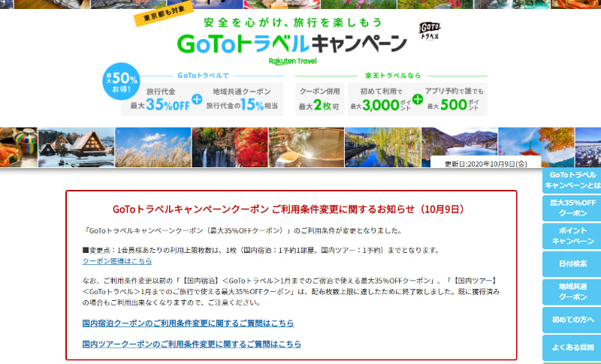Click the 東京都も対象 yellow ribbon label
Viewport: 601px width, 364px height.
pyautogui.click(x=164, y=14)
